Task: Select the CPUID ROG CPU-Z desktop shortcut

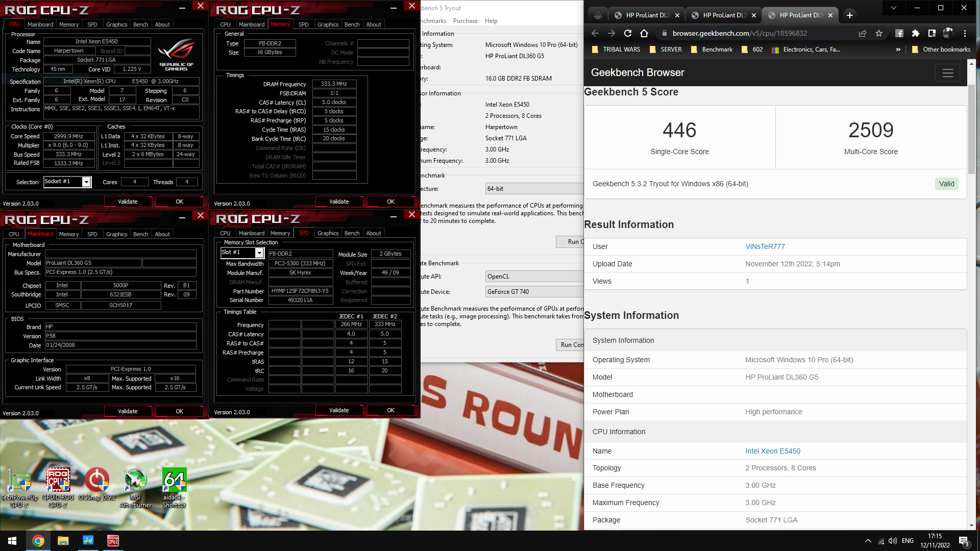Action: point(58,488)
